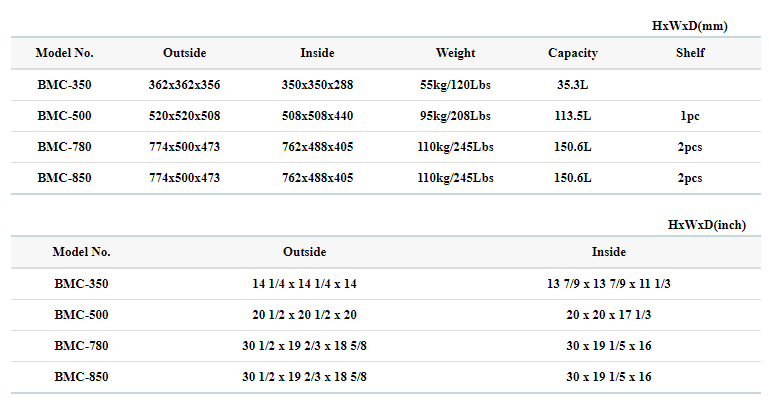Click the 362x362x356 outside dimension cell
This screenshot has width=769, height=410.
[184, 85]
